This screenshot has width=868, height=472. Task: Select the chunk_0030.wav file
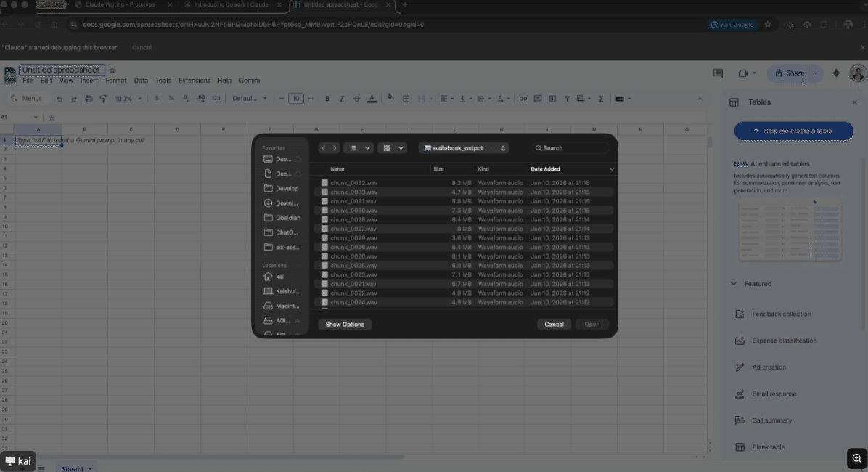353,211
